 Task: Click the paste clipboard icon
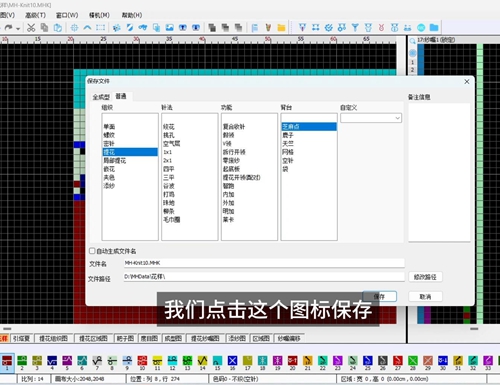[x=58, y=28]
